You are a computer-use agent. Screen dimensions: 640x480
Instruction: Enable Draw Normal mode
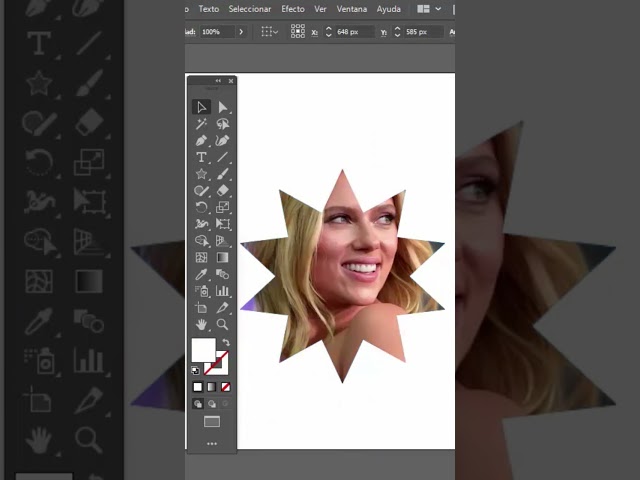click(x=198, y=404)
